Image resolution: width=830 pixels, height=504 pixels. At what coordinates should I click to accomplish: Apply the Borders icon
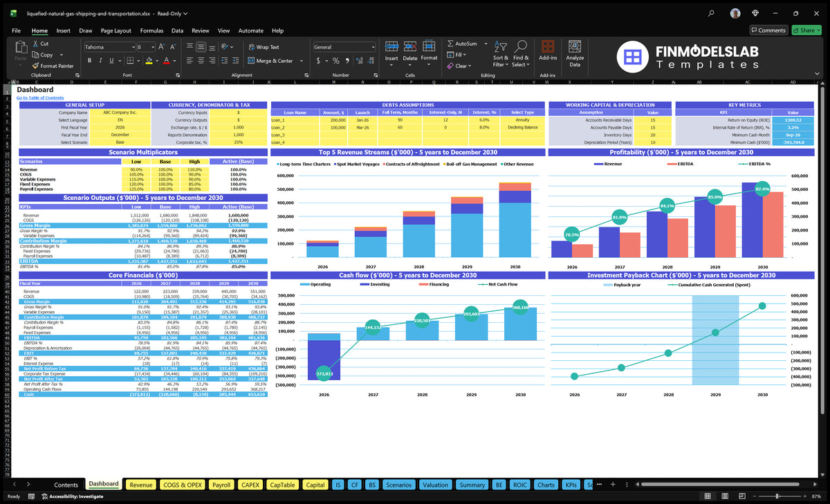(129, 61)
